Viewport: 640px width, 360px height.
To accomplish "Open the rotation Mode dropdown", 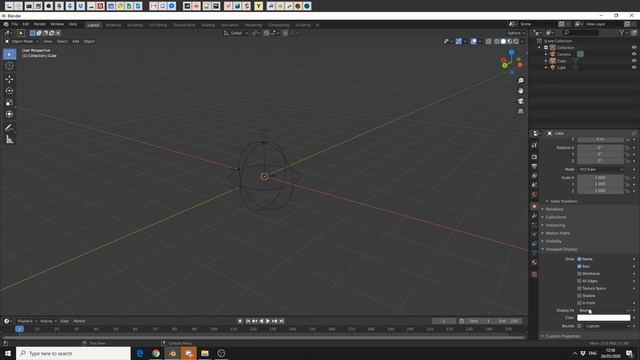I will (600, 169).
